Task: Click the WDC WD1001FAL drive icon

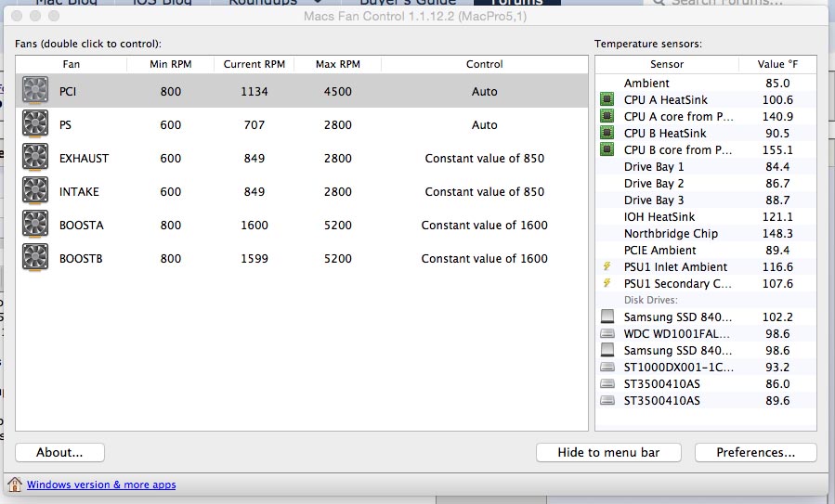Action: tap(607, 334)
